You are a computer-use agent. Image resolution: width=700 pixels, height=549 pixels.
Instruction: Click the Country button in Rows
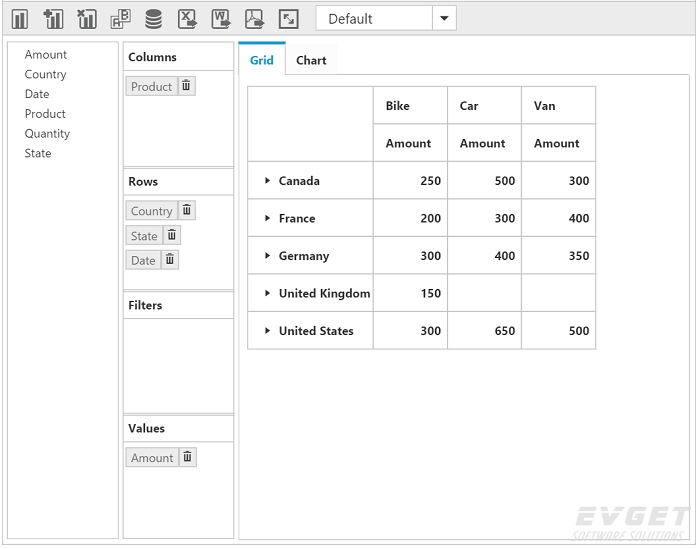pos(152,211)
